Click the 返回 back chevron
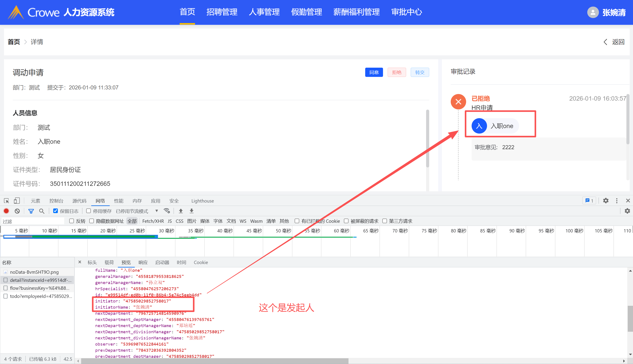The height and width of the screenshot is (364, 633). coord(606,42)
